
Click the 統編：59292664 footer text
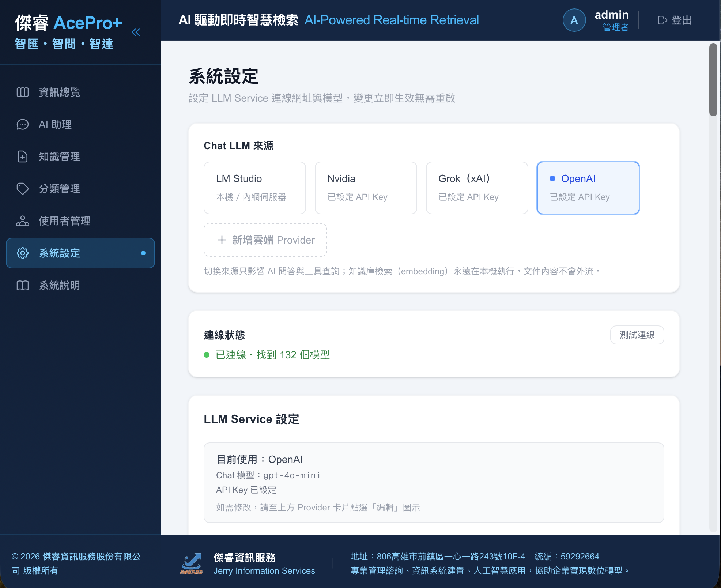click(567, 557)
